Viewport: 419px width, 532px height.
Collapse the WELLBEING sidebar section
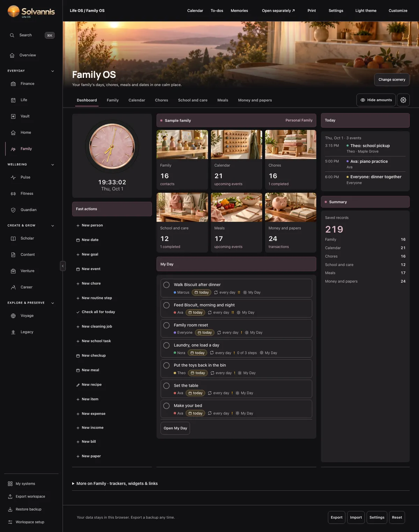coord(53,165)
